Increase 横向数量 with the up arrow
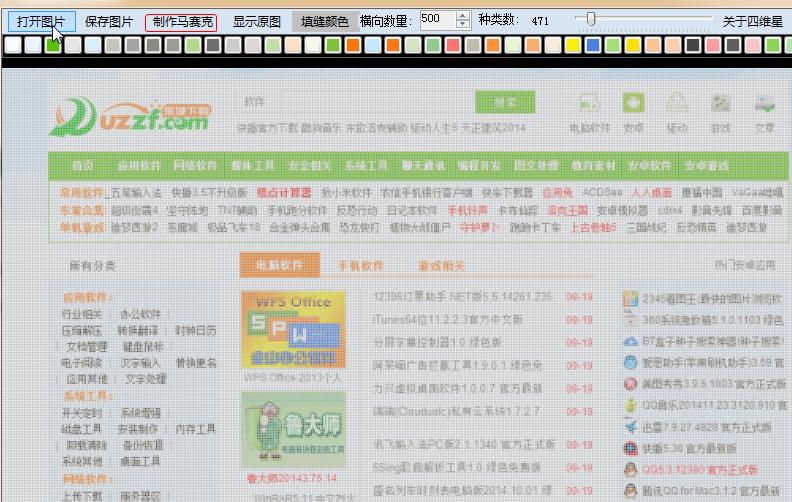The height and width of the screenshot is (502, 792). (463, 16)
